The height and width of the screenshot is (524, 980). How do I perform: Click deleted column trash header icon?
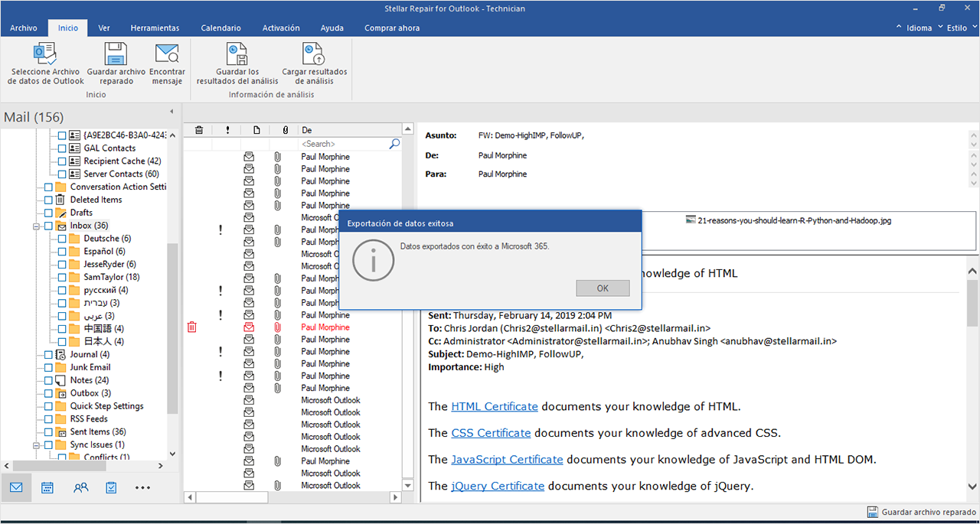click(x=199, y=130)
